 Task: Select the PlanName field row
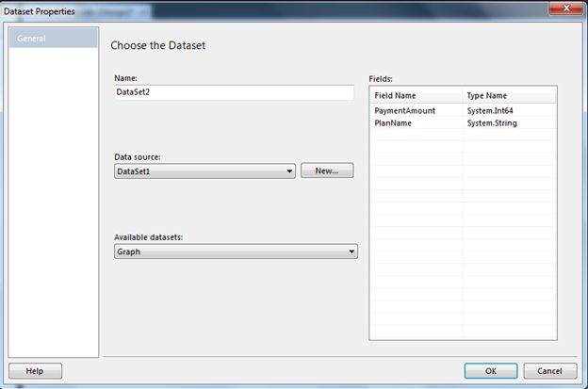pos(417,122)
